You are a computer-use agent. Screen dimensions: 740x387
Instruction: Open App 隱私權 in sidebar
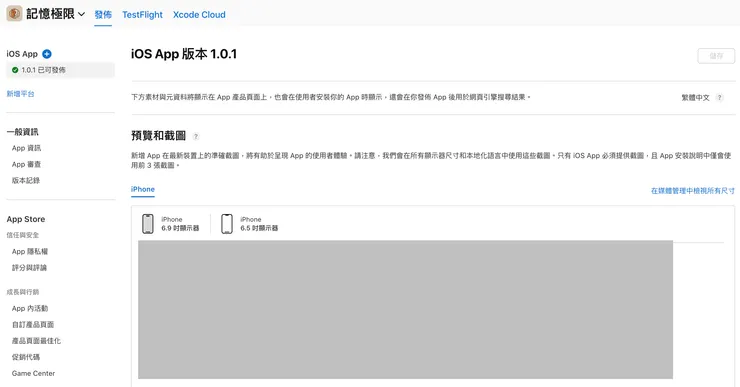click(30, 252)
